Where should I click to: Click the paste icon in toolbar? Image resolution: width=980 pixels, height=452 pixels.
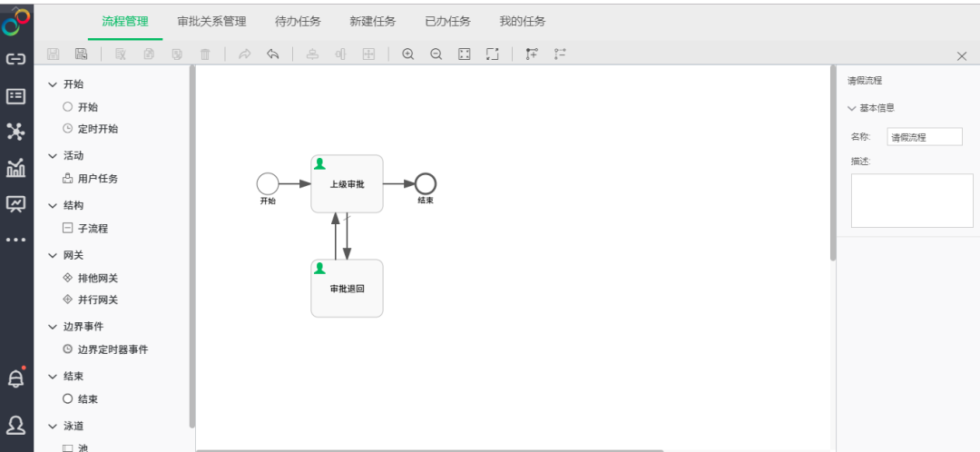pos(177,54)
